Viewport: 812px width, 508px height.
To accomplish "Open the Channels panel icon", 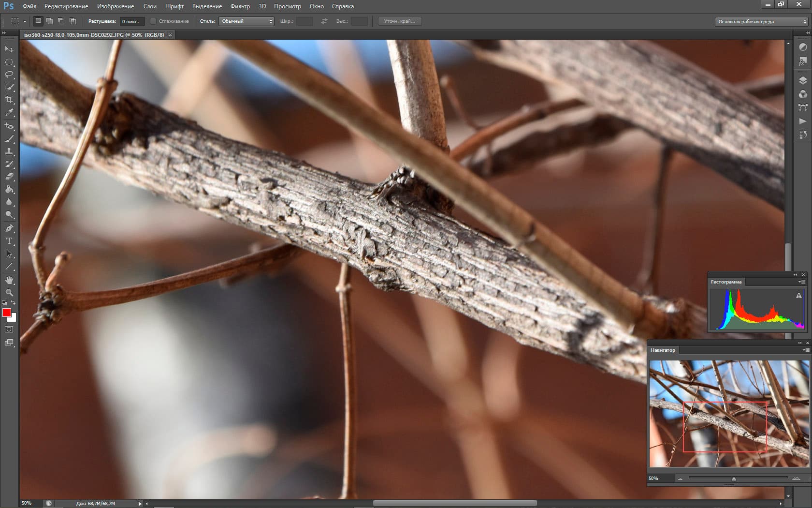I will click(803, 94).
